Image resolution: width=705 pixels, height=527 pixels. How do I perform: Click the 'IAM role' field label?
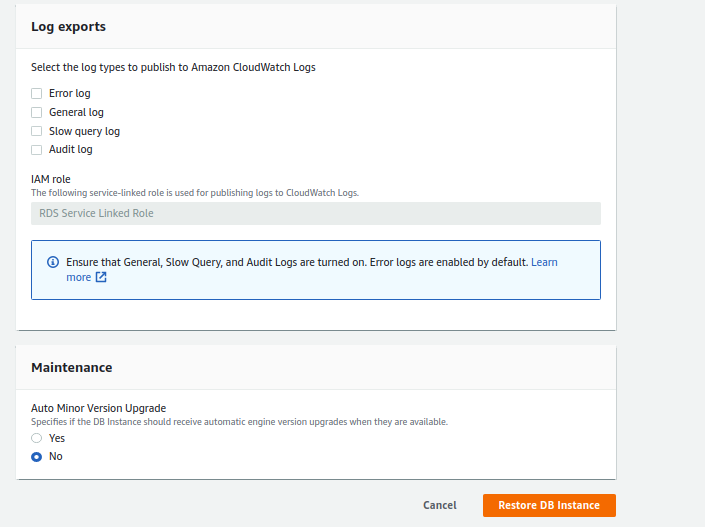coord(51,179)
